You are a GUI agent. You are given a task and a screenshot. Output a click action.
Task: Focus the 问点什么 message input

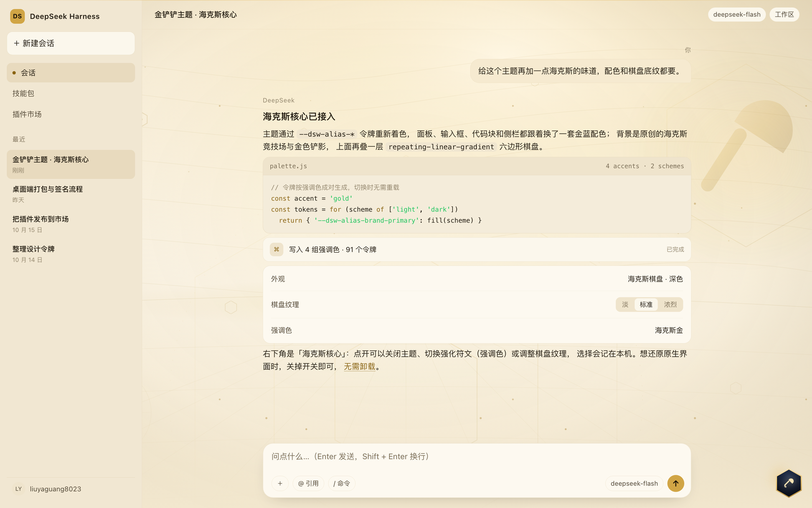(477, 457)
